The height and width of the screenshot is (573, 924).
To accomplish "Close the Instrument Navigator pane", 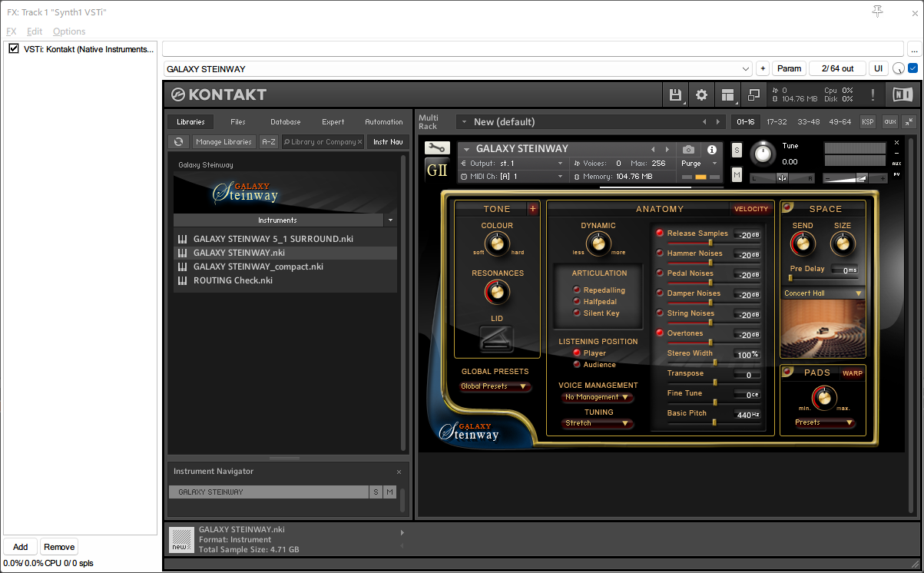I will 399,472.
